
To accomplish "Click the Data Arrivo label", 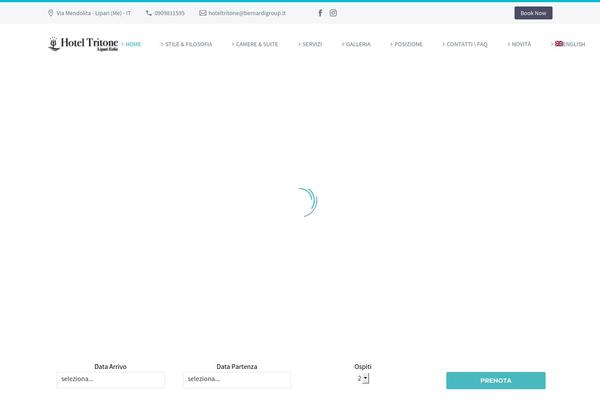I will coord(110,366).
